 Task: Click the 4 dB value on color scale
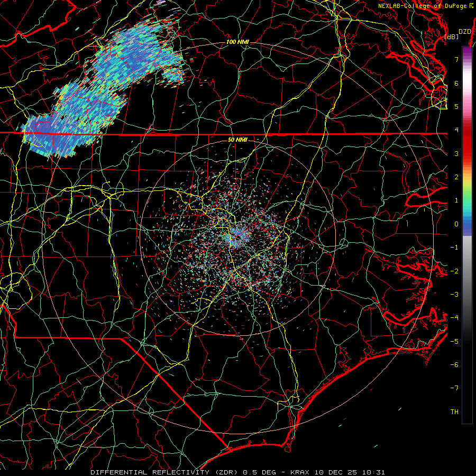point(456,130)
